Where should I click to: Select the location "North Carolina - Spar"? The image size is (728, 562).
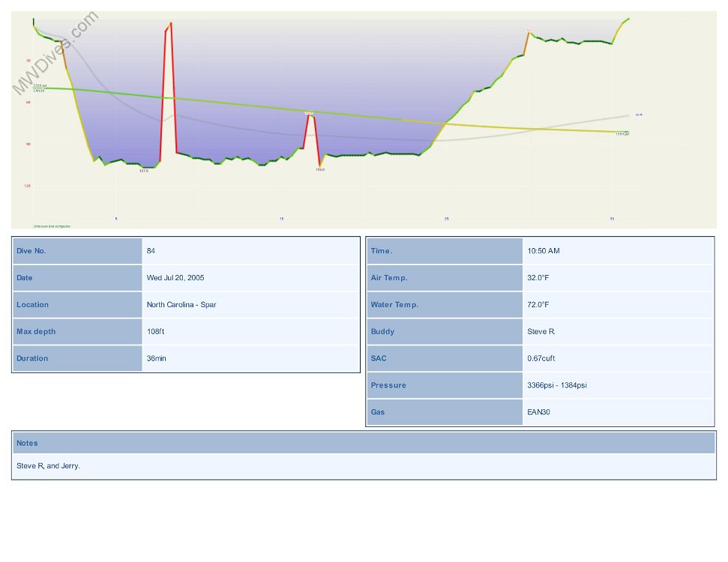point(181,305)
